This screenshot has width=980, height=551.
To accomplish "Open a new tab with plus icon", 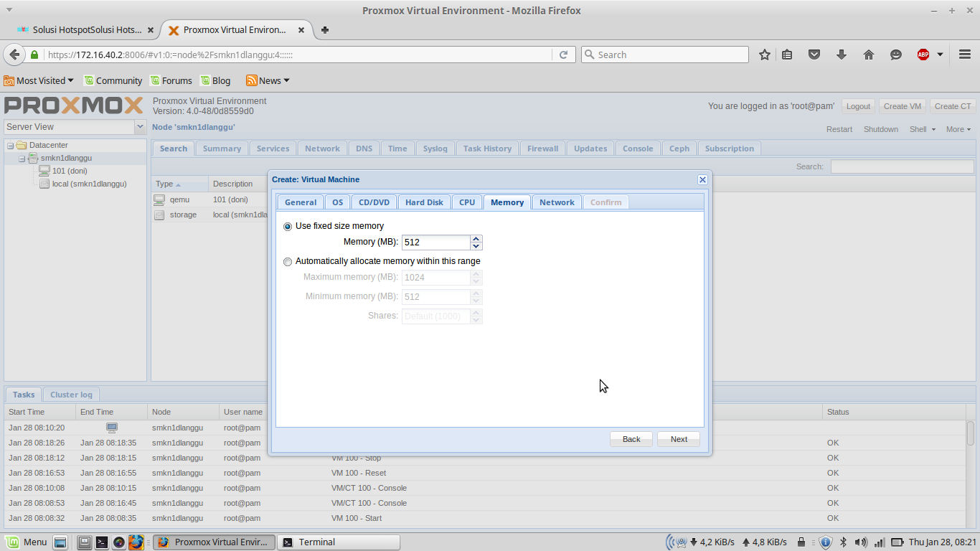I will [x=325, y=30].
